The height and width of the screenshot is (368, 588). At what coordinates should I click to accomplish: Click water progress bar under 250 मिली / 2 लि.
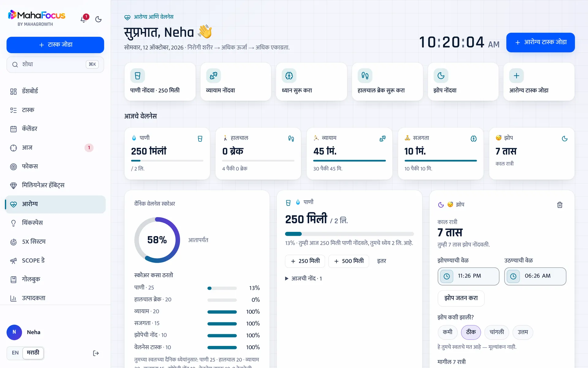(x=349, y=234)
